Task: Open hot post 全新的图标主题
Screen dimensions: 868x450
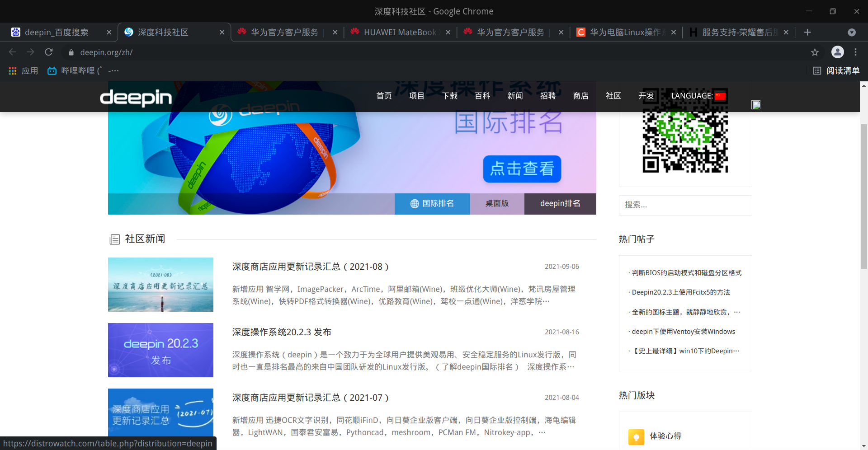Action: (x=686, y=312)
